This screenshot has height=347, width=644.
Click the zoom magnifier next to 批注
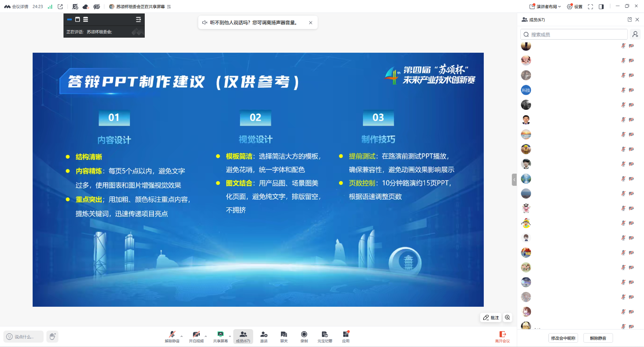[x=507, y=317]
